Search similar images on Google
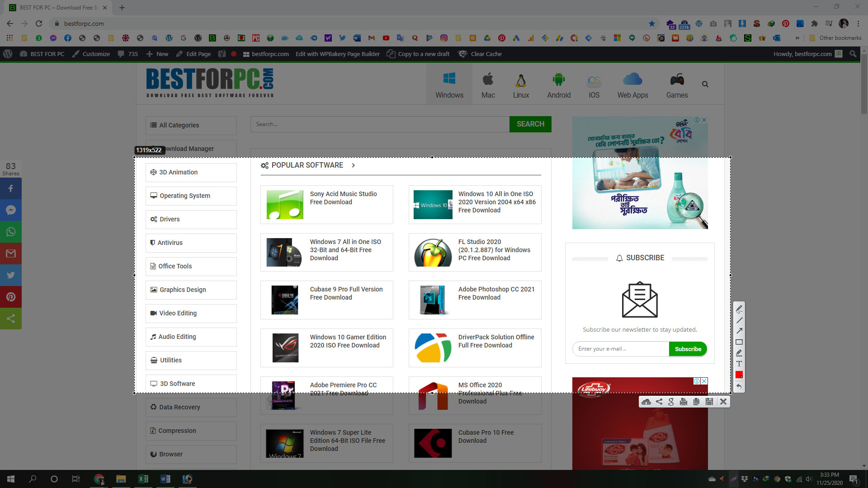This screenshot has width=868, height=488. coord(671,402)
